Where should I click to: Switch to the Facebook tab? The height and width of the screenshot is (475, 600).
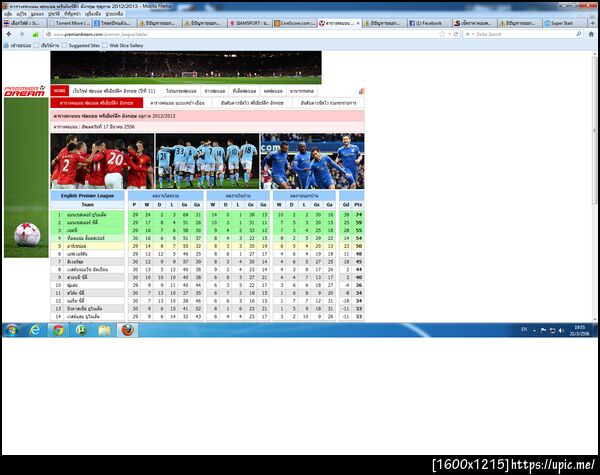click(430, 23)
